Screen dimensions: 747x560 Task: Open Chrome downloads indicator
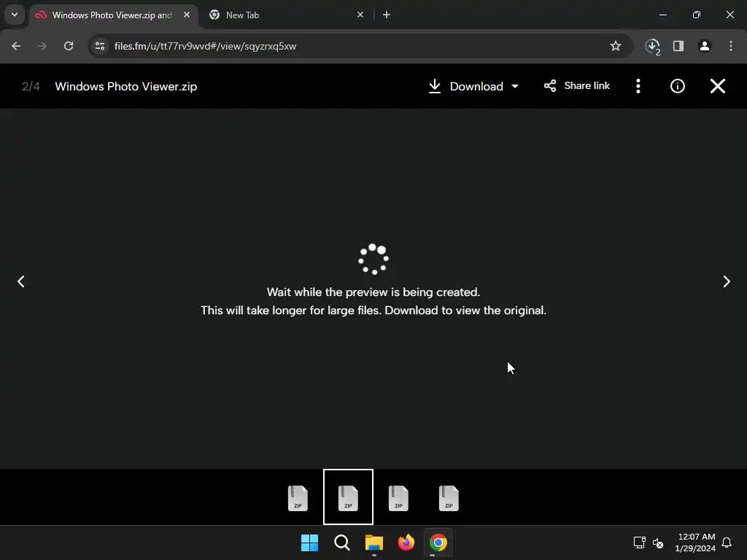[x=653, y=46]
